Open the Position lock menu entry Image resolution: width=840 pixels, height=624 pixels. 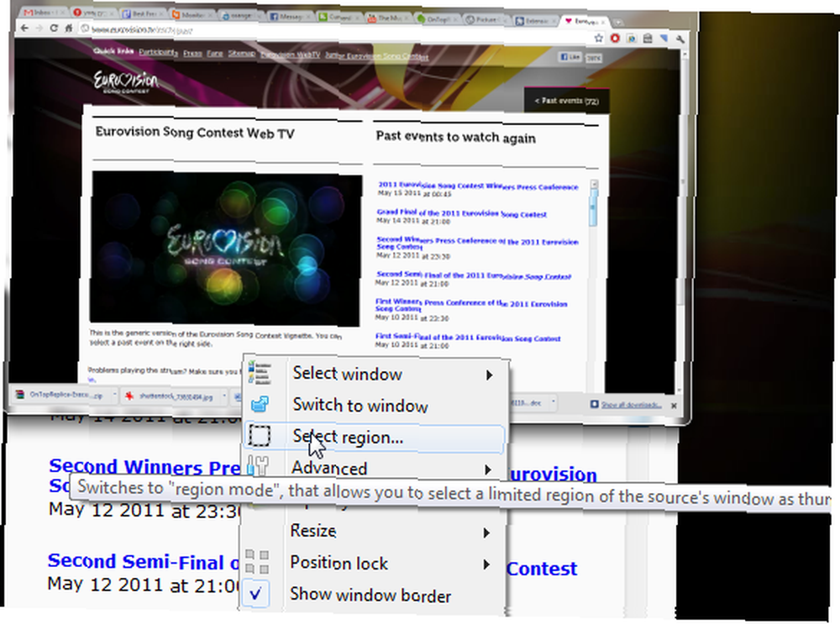(372, 563)
